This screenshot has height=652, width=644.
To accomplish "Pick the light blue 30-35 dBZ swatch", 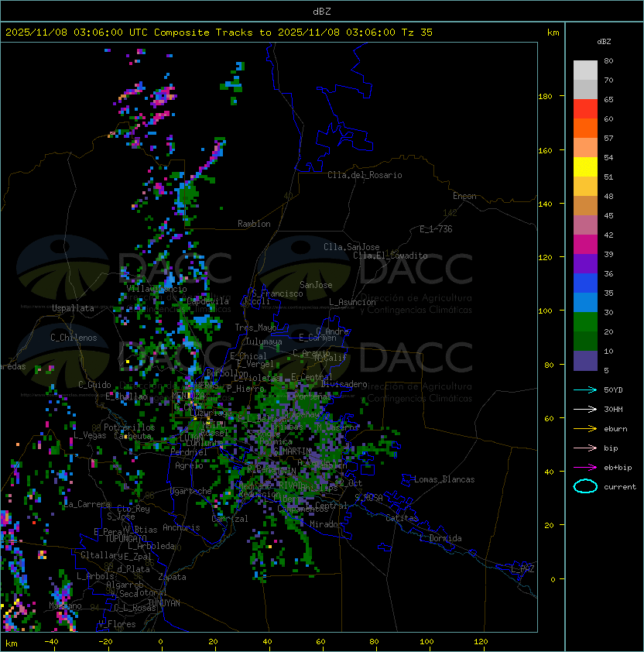I will click(585, 302).
